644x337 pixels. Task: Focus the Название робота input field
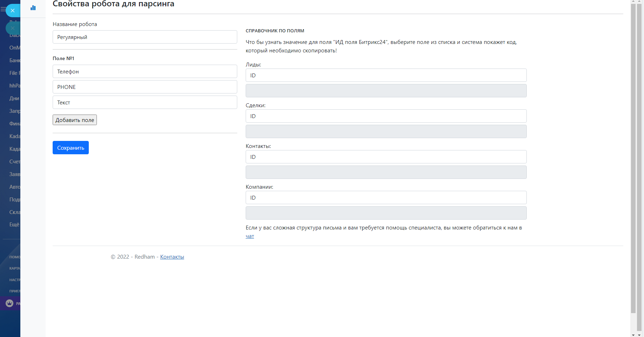[145, 37]
